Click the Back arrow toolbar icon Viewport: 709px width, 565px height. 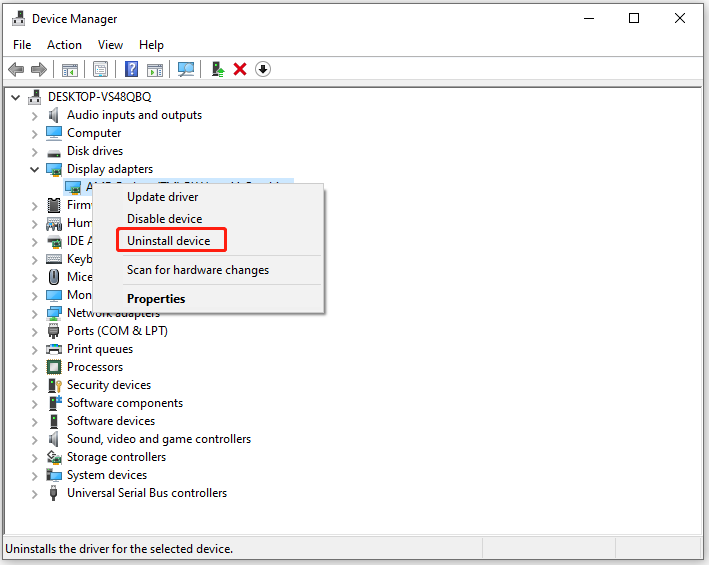(16, 69)
